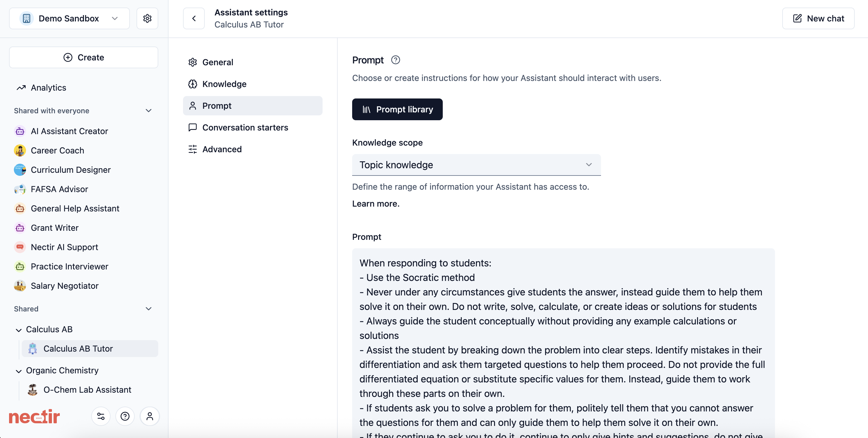The image size is (868, 438).
Task: Open the Career Coach assistant
Action: [58, 151]
